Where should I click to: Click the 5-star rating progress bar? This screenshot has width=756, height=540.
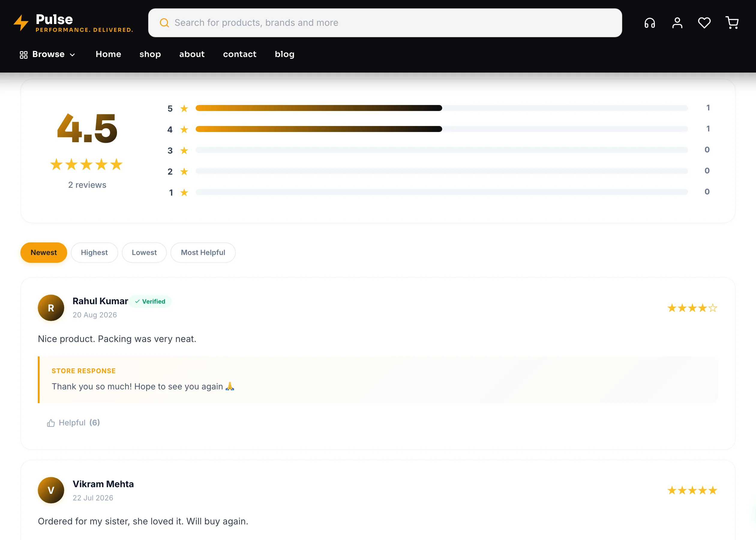(x=442, y=108)
